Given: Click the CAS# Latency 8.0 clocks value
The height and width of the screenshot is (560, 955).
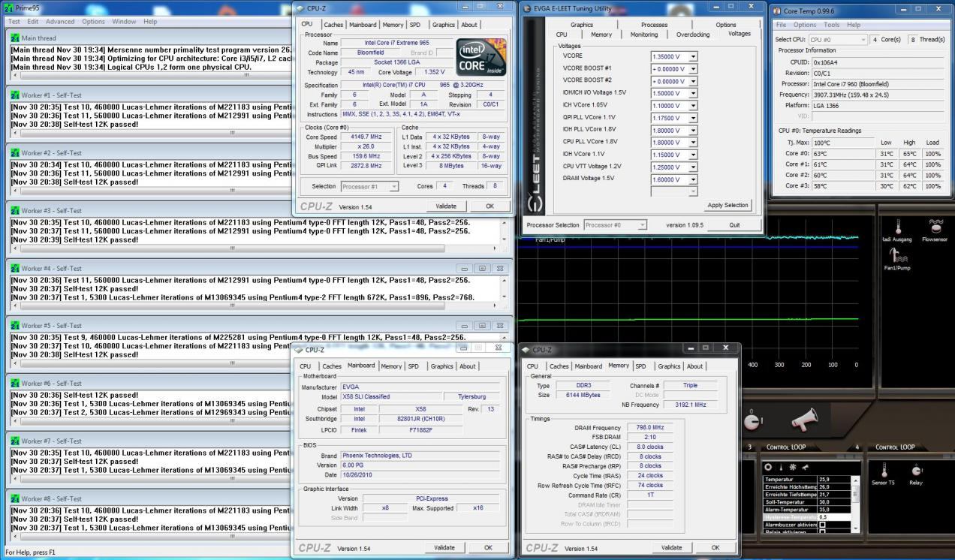Looking at the screenshot, I should (x=649, y=447).
